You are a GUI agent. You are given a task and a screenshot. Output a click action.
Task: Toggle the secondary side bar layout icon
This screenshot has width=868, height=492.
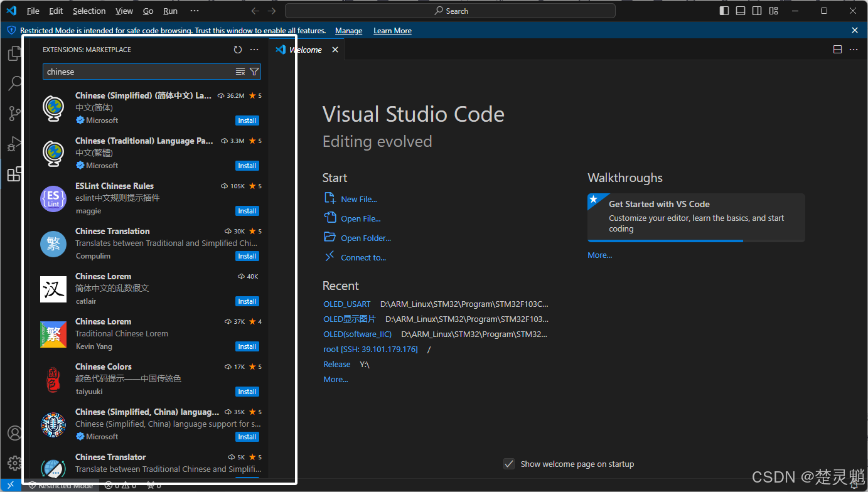757,11
